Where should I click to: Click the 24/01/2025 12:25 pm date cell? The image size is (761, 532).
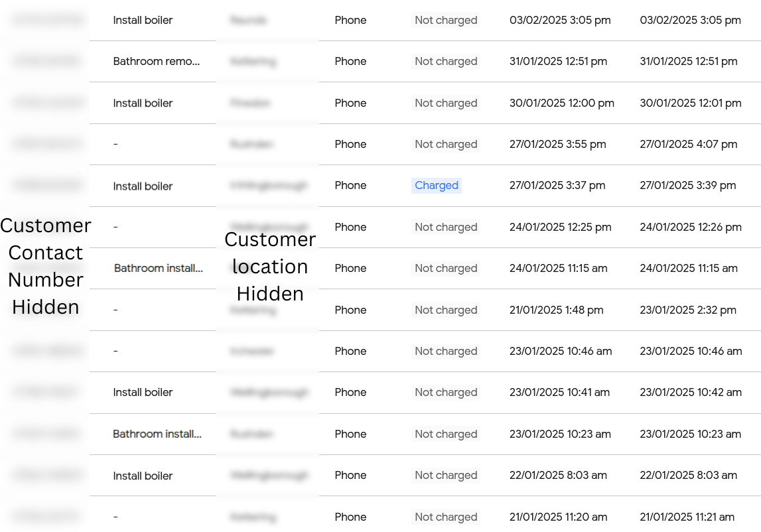[560, 228]
